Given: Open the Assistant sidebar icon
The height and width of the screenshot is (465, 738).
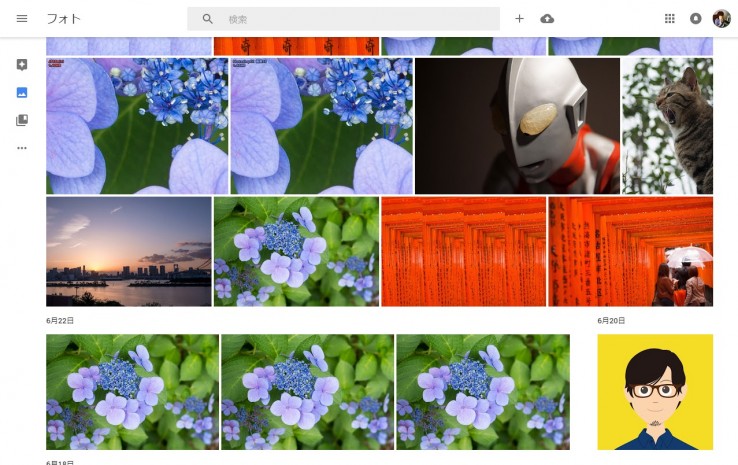Looking at the screenshot, I should click(22, 65).
